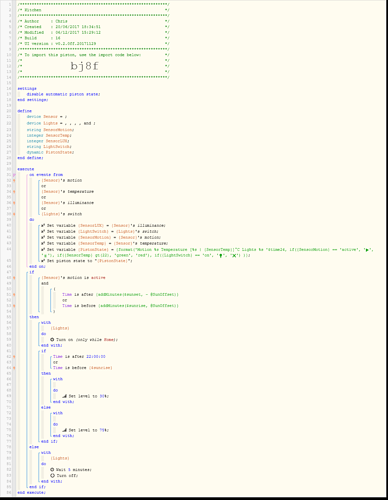Viewport: 388px width, 500px height.
Task: Click the condition 'Sensor's motion is active'
Action: (x=73, y=278)
